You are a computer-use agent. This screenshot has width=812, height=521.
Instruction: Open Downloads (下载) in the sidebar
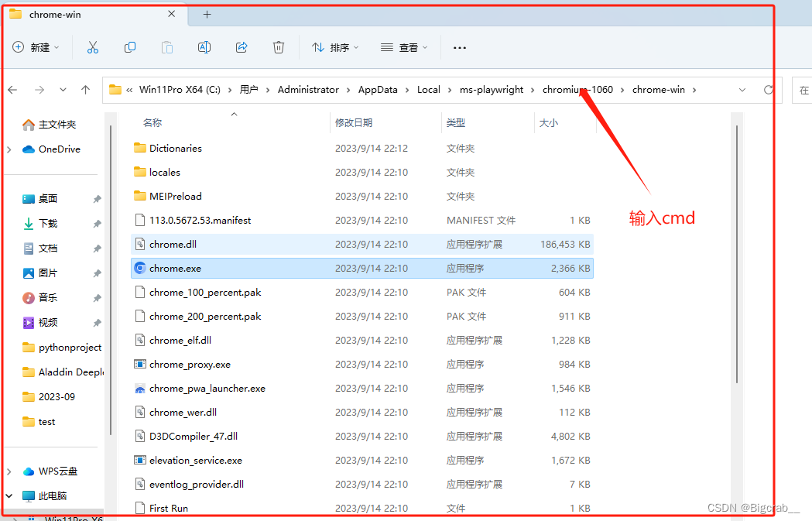40,224
